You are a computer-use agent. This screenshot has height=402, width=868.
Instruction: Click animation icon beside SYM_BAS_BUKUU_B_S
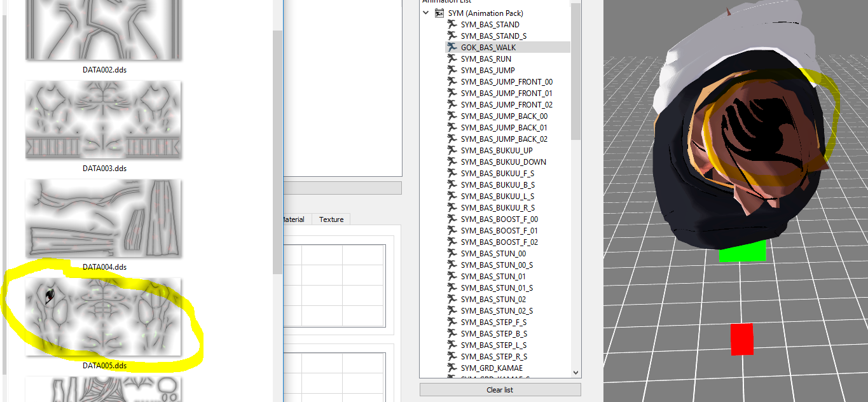[453, 184]
